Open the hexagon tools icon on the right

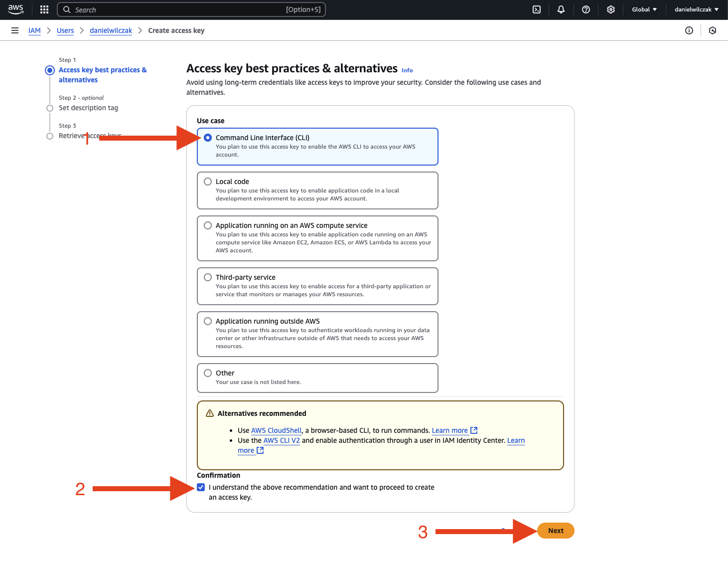(x=713, y=30)
